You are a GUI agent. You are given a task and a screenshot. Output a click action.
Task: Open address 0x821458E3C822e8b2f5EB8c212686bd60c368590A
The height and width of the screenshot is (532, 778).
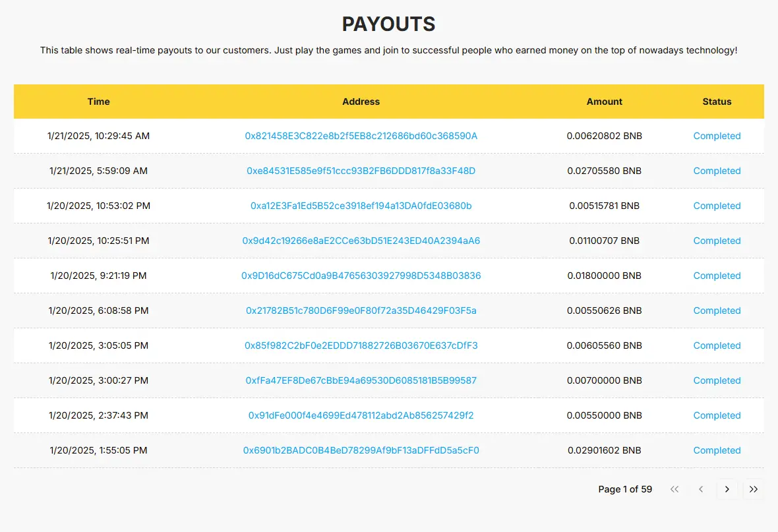click(361, 136)
